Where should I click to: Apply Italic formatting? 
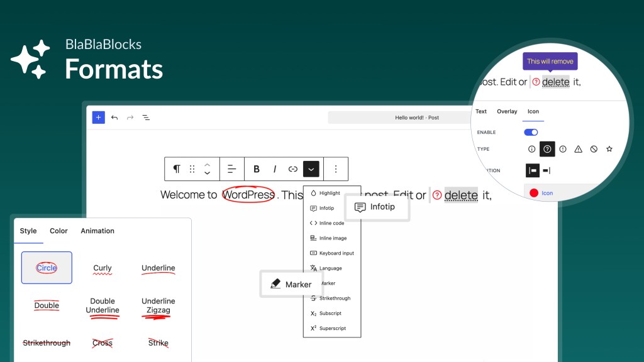coord(275,168)
